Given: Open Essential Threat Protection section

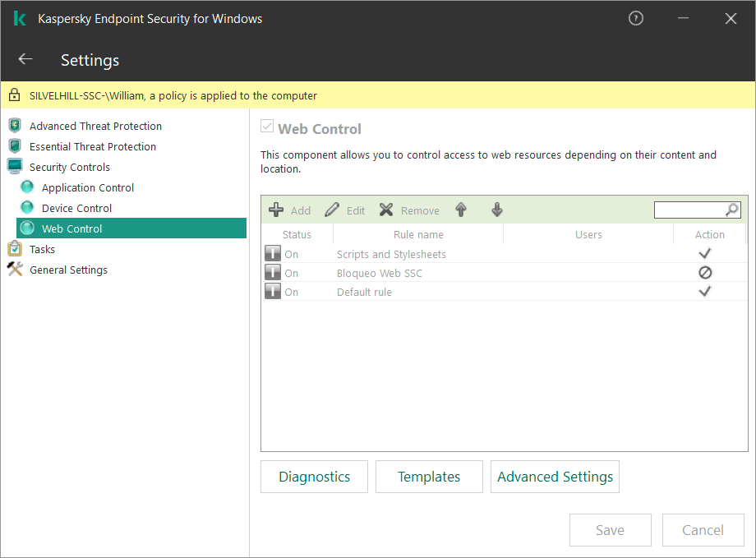Looking at the screenshot, I should coord(92,146).
